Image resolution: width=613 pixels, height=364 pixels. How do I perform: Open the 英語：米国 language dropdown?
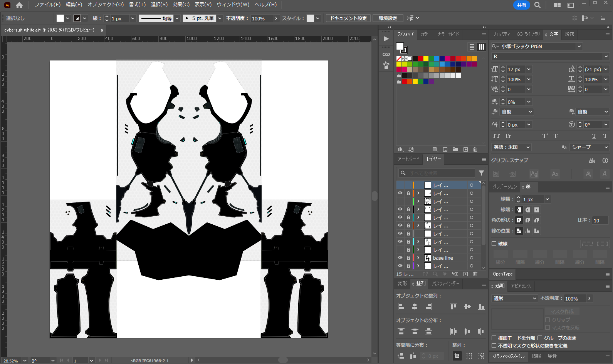(x=511, y=147)
